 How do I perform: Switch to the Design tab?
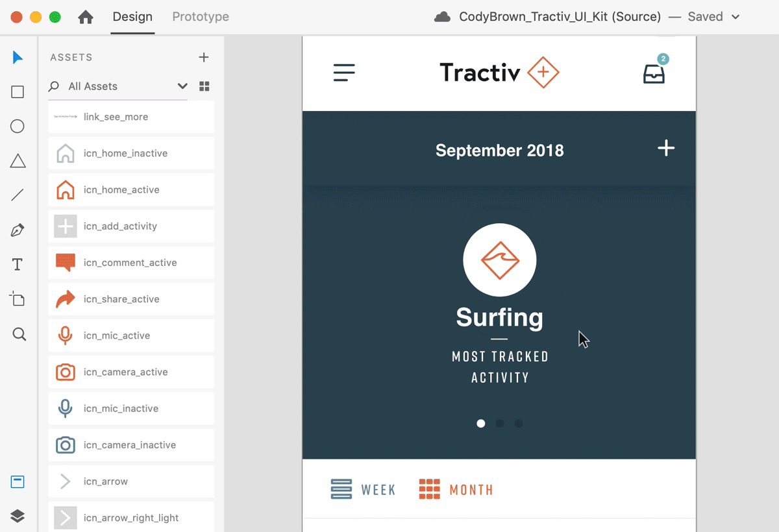pyautogui.click(x=132, y=17)
